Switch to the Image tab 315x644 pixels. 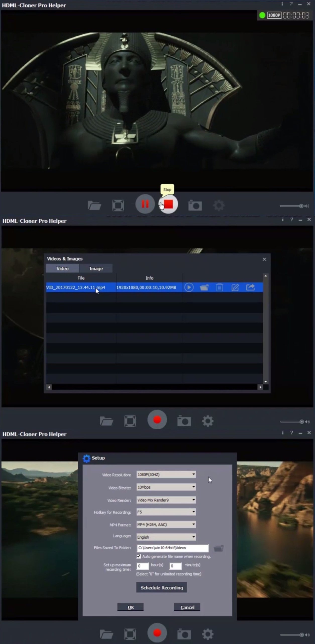tap(96, 268)
